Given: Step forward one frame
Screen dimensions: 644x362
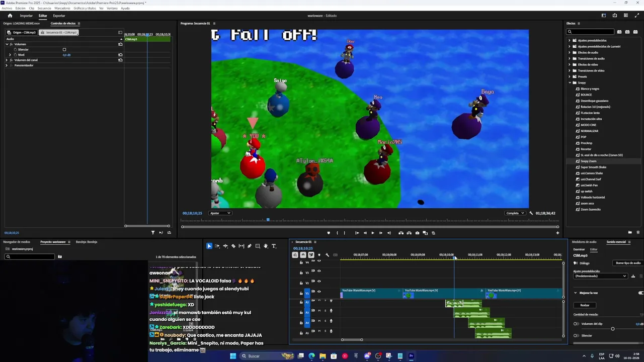Looking at the screenshot, I should pyautogui.click(x=380, y=233).
